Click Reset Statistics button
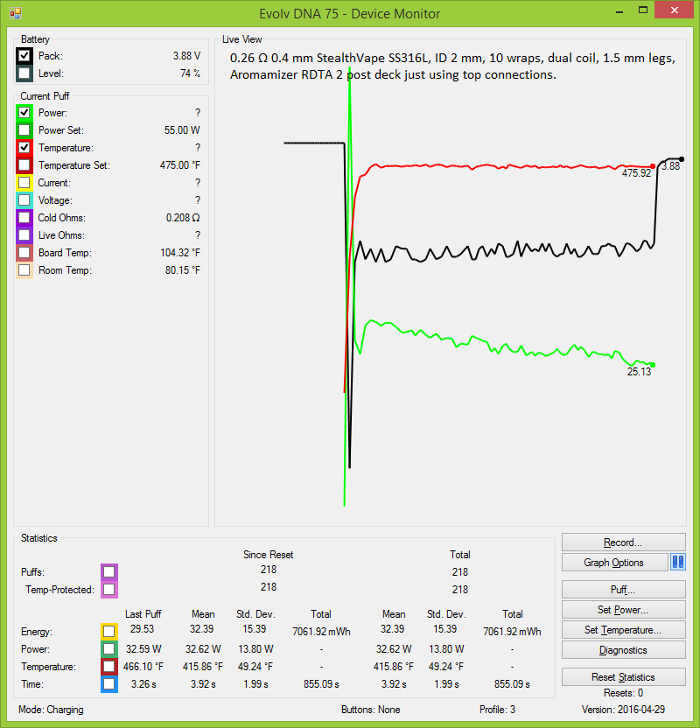This screenshot has height=728, width=700. click(x=623, y=677)
